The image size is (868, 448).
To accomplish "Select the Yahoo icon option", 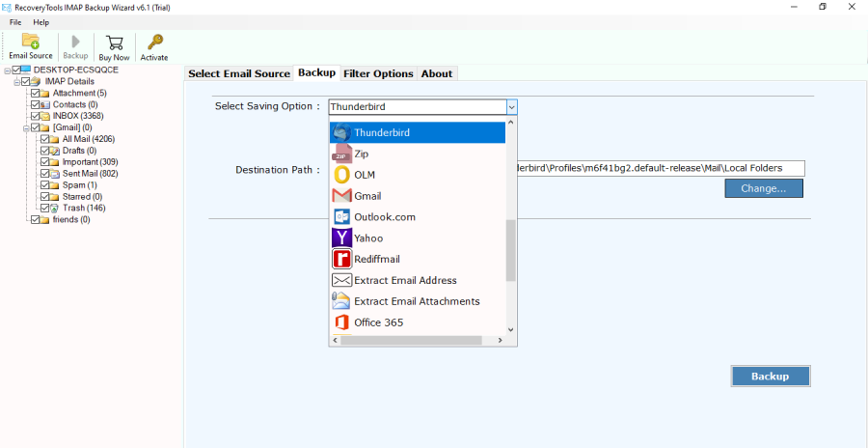I will 340,238.
